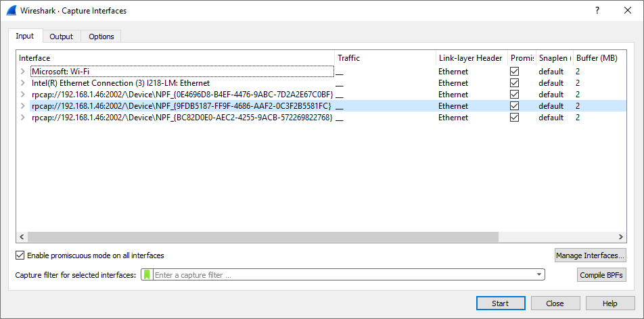
Task: Focus the capture filter input field
Action: pos(345,274)
